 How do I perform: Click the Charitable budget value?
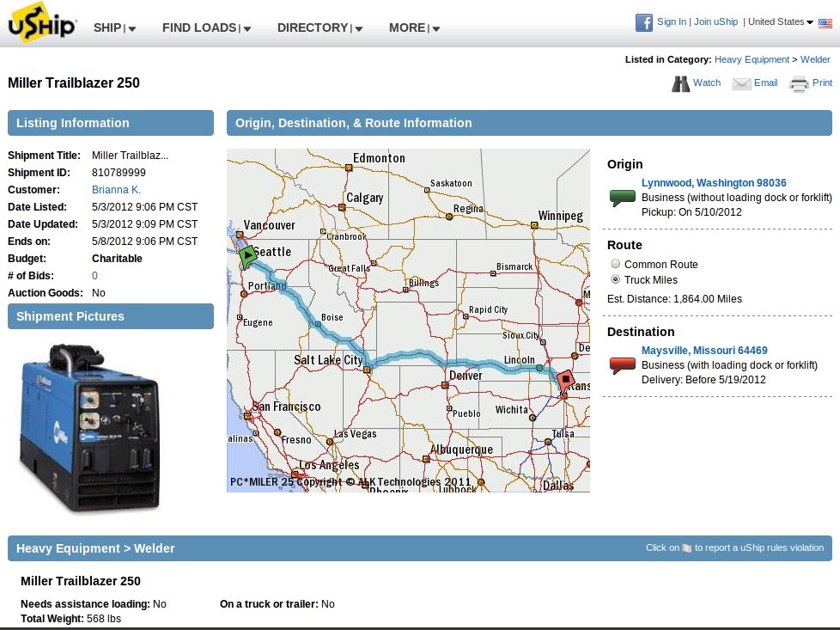pos(117,259)
